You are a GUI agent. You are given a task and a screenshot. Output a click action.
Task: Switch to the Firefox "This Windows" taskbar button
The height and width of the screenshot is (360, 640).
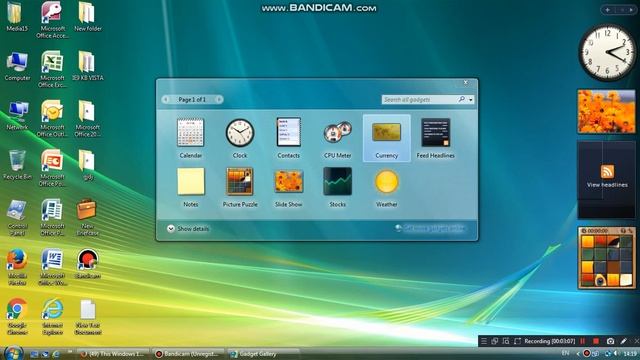click(113, 354)
